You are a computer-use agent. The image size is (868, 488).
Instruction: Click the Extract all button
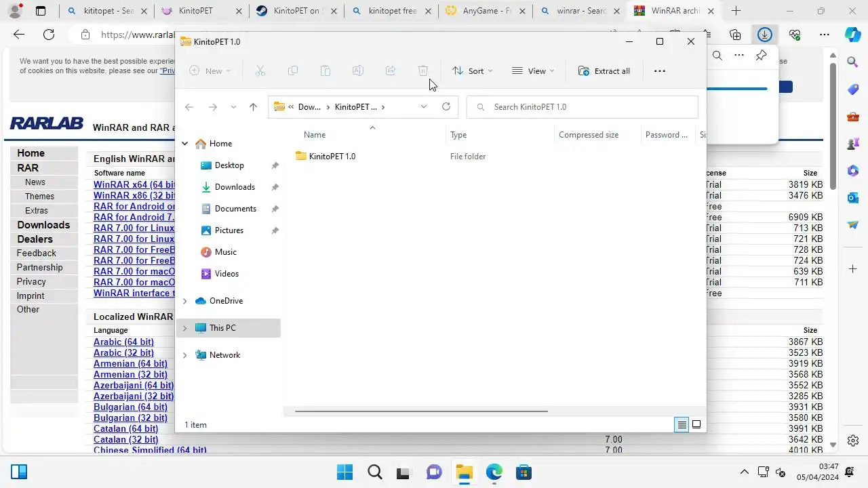pos(604,70)
